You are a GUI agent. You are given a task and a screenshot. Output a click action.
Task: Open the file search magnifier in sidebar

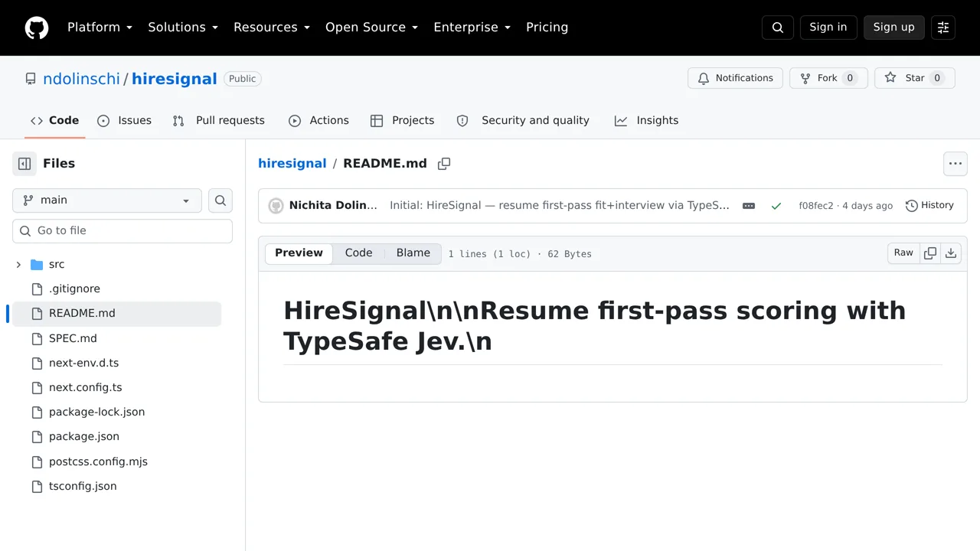pyautogui.click(x=220, y=201)
